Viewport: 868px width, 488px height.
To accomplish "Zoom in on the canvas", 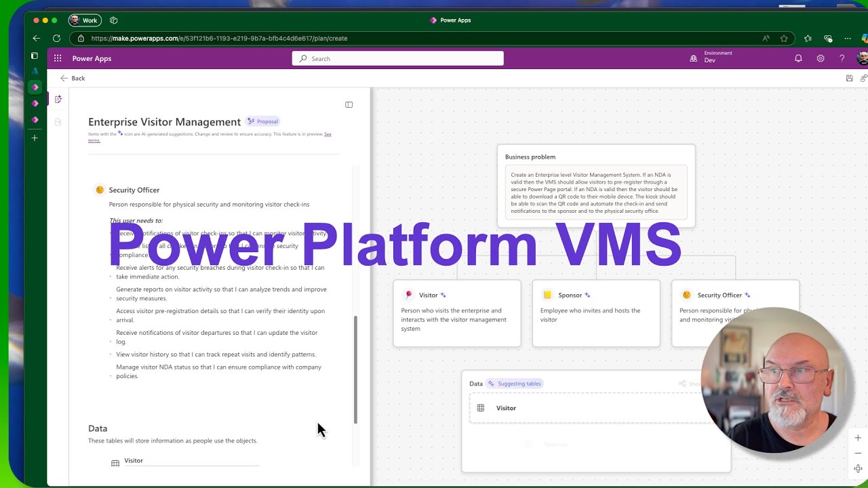I will click(858, 438).
